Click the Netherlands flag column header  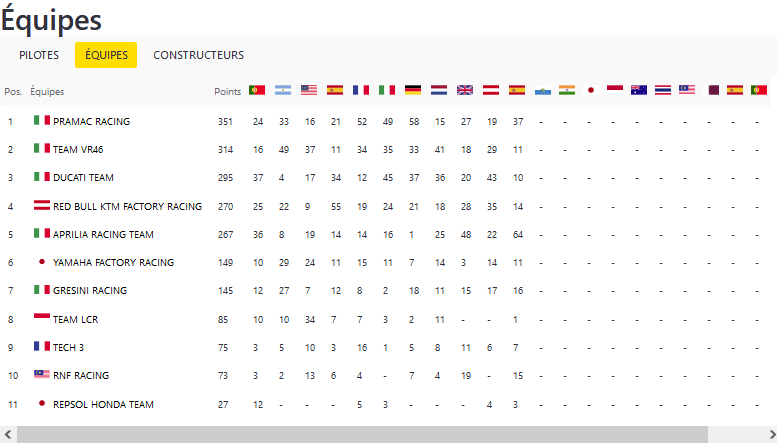439,90
